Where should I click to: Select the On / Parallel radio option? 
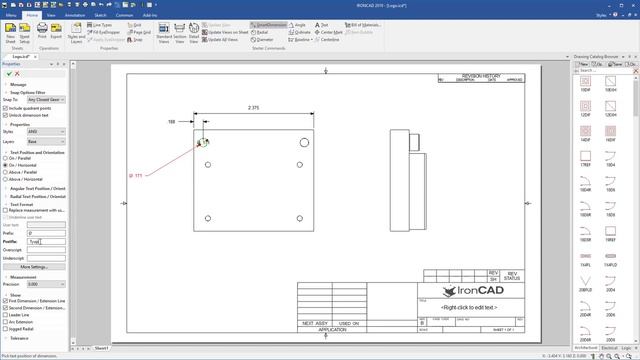tap(5, 158)
